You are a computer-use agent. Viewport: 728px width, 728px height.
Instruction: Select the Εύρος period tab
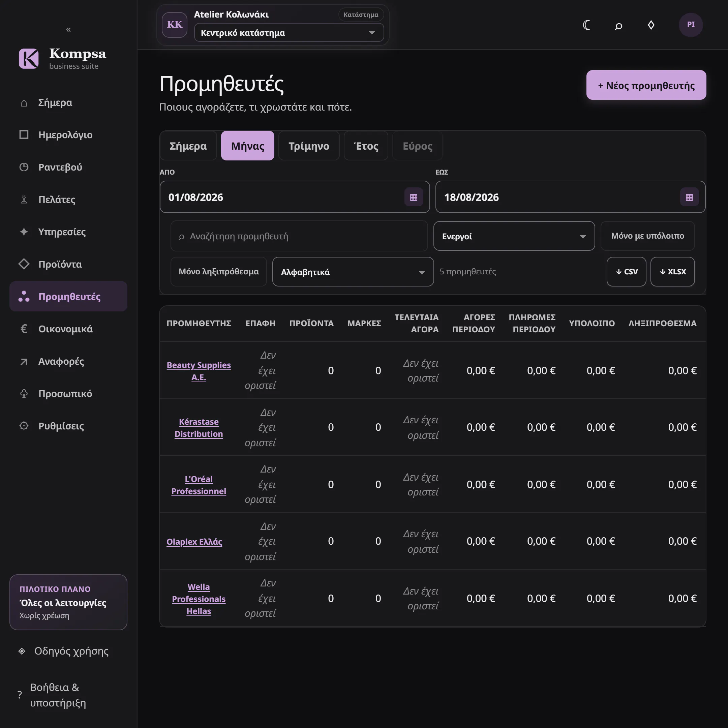(x=418, y=146)
